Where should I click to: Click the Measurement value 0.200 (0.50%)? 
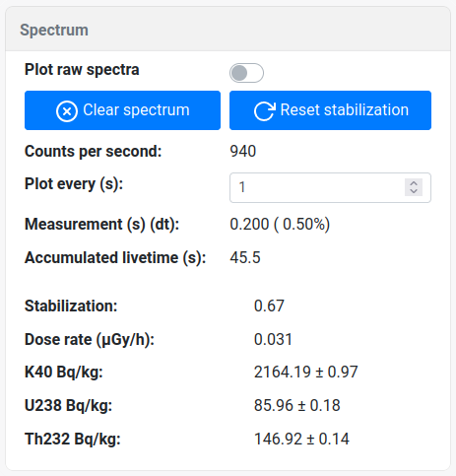(280, 225)
